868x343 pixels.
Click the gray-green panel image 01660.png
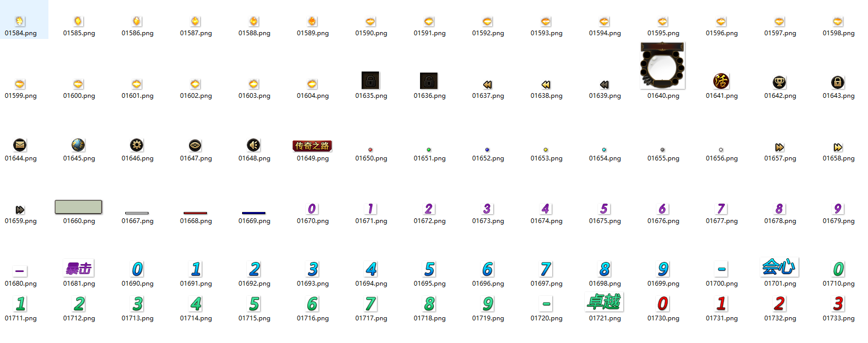78,207
